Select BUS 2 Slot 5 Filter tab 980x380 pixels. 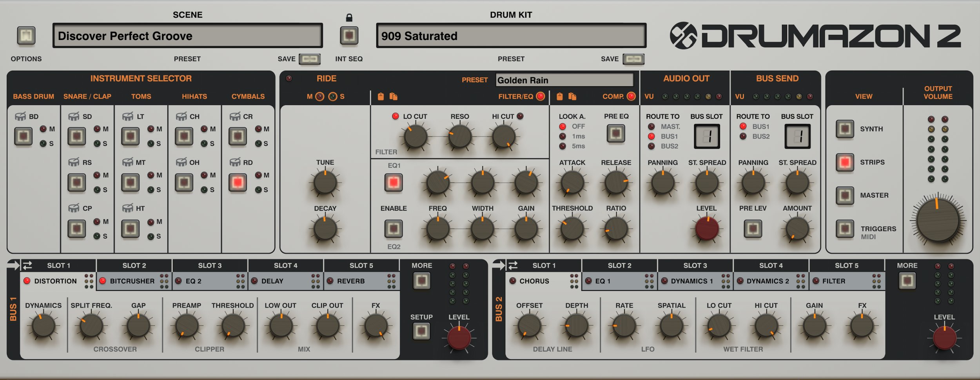pyautogui.click(x=847, y=281)
